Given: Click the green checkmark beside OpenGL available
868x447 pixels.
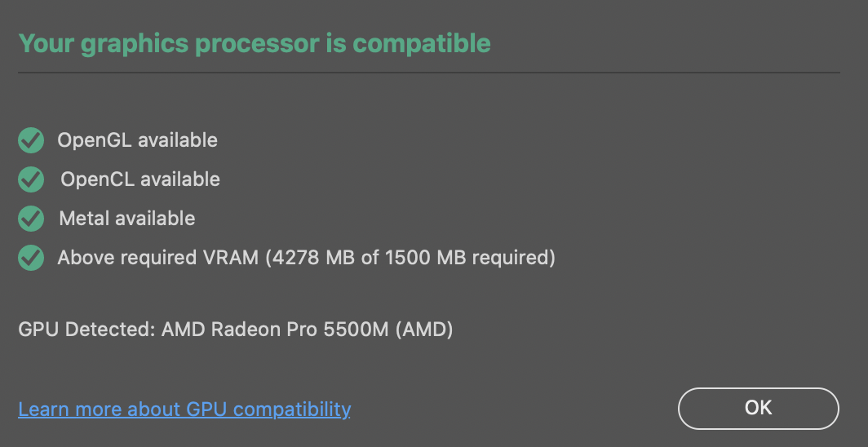Looking at the screenshot, I should point(31,140).
